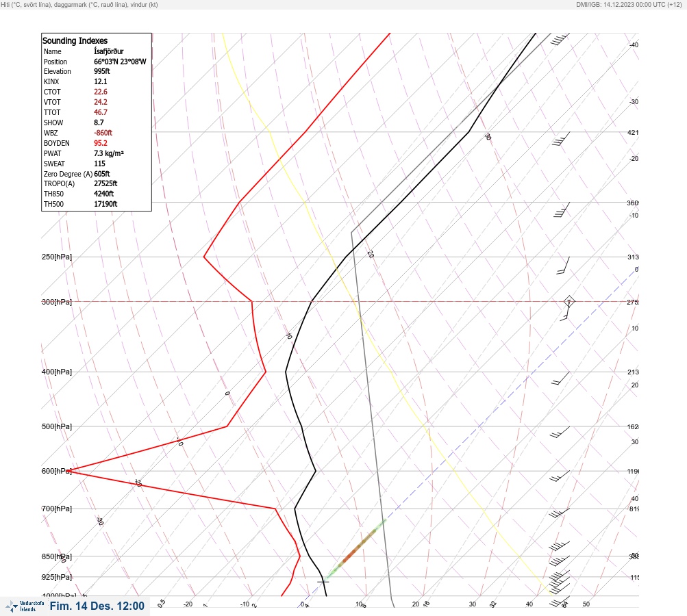Click the wind barb at the 600 hPa line
This screenshot has height=616, width=687.
coord(560,476)
